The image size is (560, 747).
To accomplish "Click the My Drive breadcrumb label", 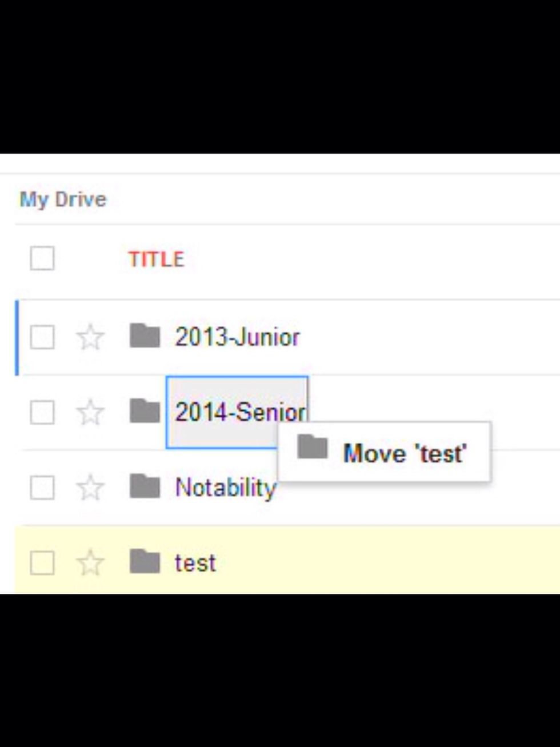I will coord(62,199).
